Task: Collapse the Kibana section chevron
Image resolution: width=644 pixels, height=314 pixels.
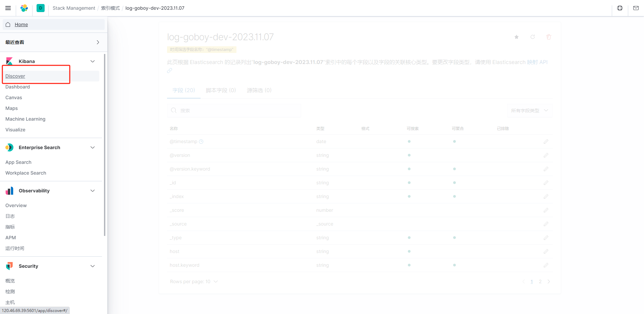Action: (x=93, y=61)
